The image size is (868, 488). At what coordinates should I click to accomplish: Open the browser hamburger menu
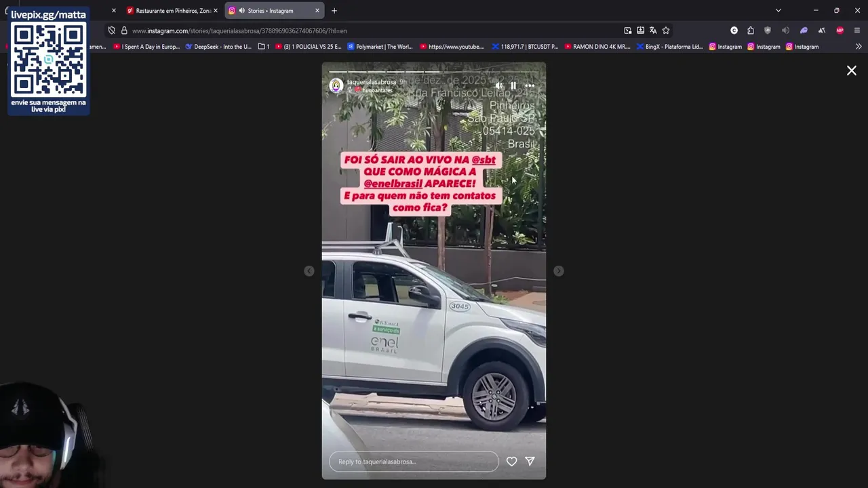(x=857, y=30)
